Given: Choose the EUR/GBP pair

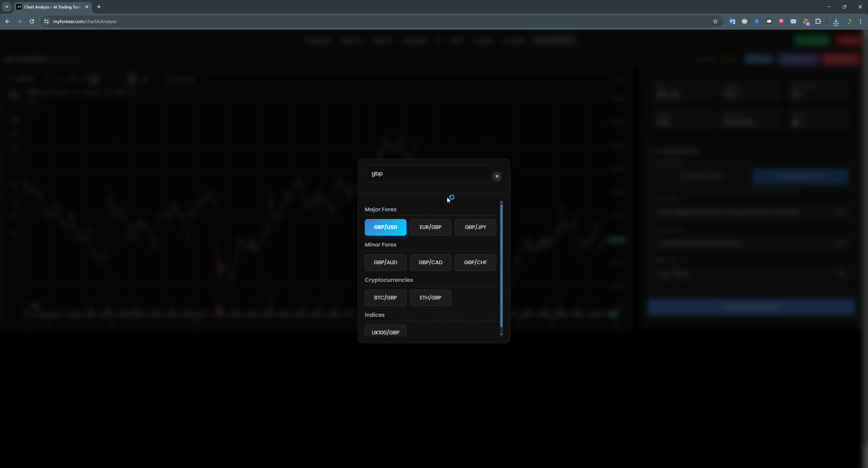Looking at the screenshot, I should pos(430,227).
